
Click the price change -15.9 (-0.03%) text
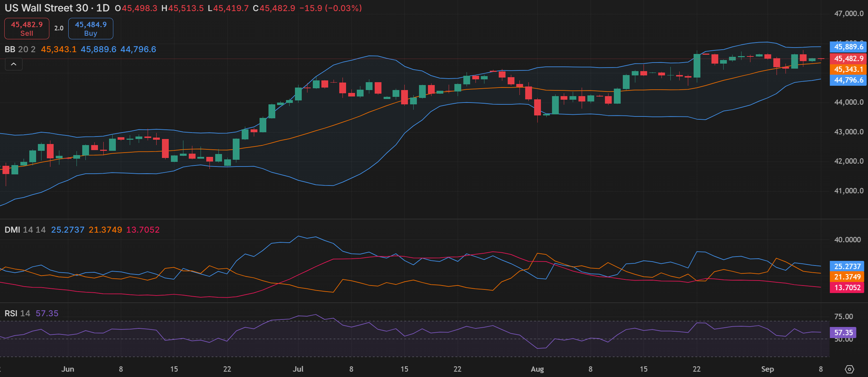330,8
